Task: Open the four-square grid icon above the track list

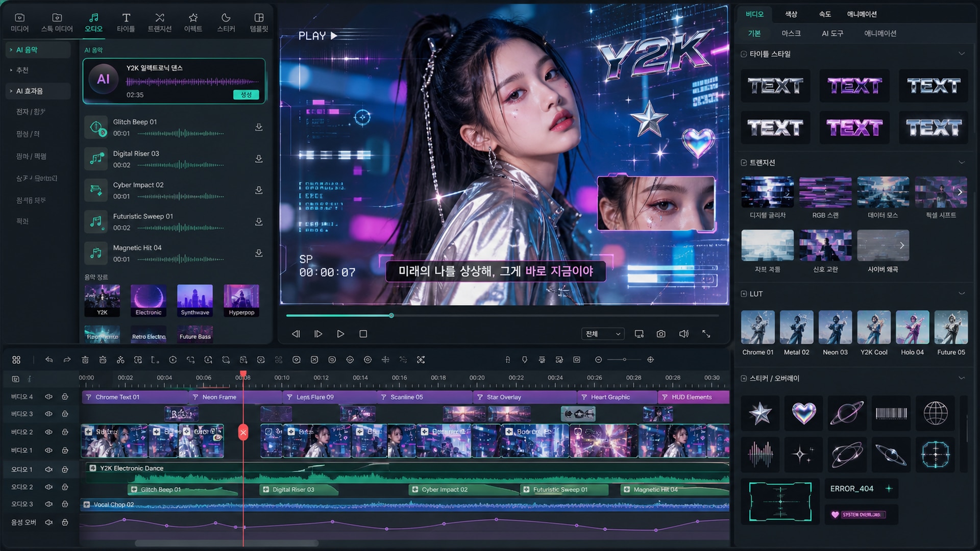Action: coord(16,360)
